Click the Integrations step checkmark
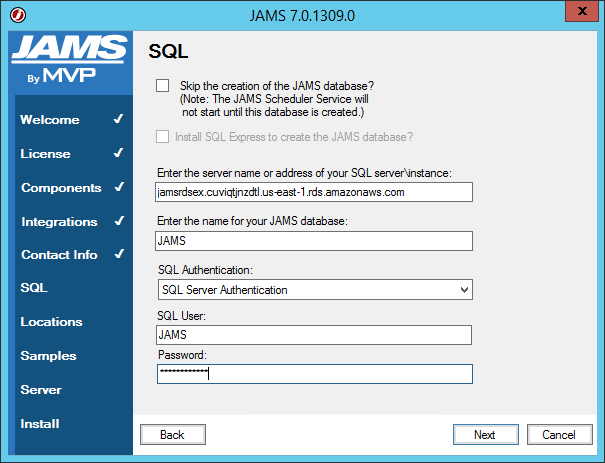Viewport: 605px width, 463px height. [120, 221]
